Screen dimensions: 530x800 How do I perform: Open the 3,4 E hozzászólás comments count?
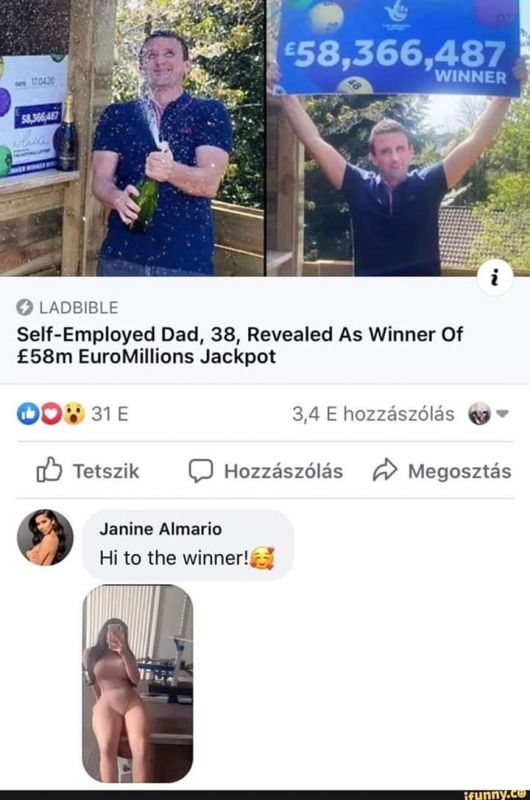(373, 414)
